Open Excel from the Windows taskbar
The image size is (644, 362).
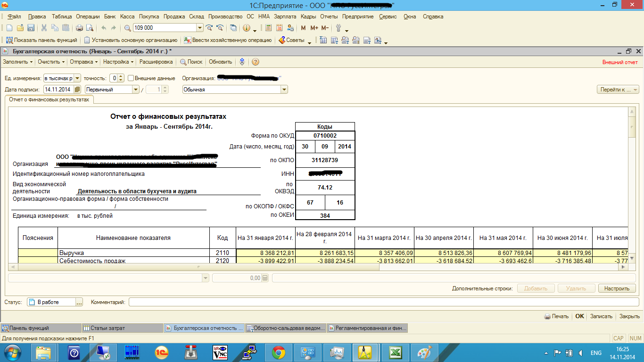tap(395, 353)
